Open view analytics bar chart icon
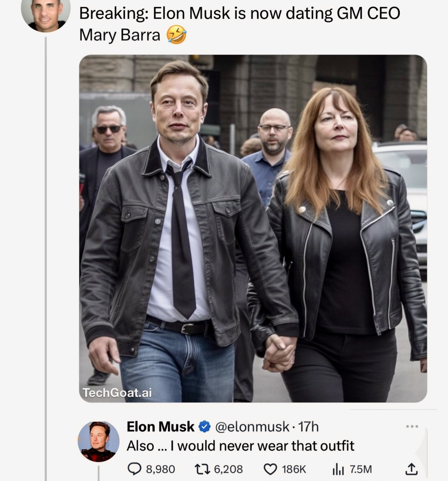The height and width of the screenshot is (481, 448). coord(338,469)
